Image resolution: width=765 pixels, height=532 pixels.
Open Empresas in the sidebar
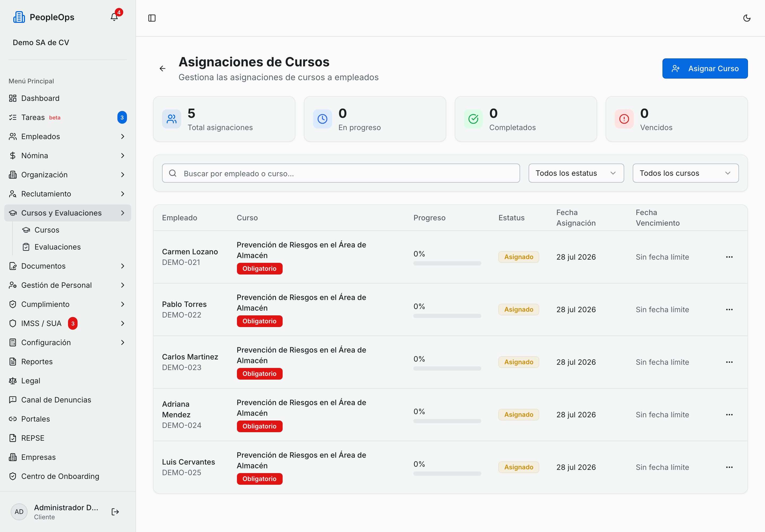point(68,457)
